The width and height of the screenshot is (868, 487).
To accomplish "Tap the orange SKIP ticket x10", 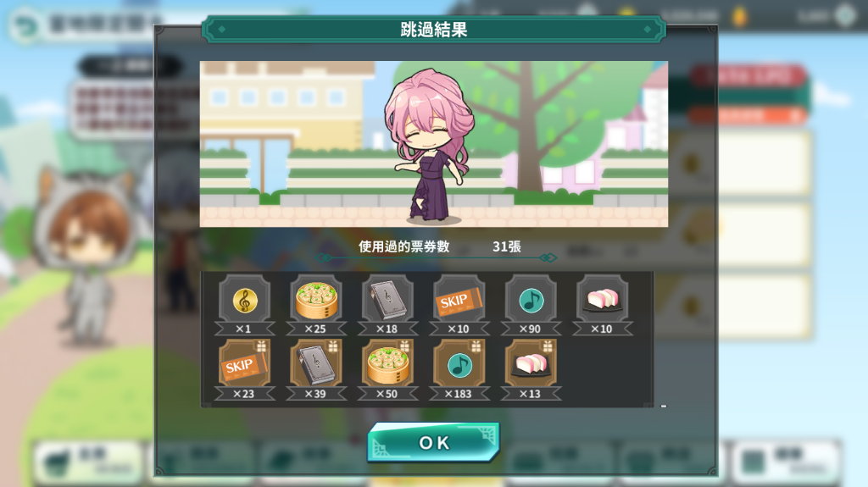I will pos(459,305).
